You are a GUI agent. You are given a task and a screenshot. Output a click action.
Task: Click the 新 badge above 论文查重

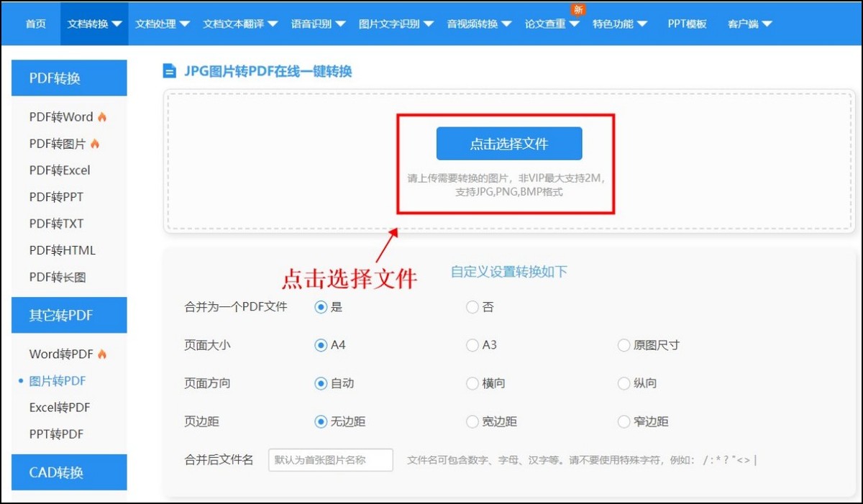pos(576,10)
